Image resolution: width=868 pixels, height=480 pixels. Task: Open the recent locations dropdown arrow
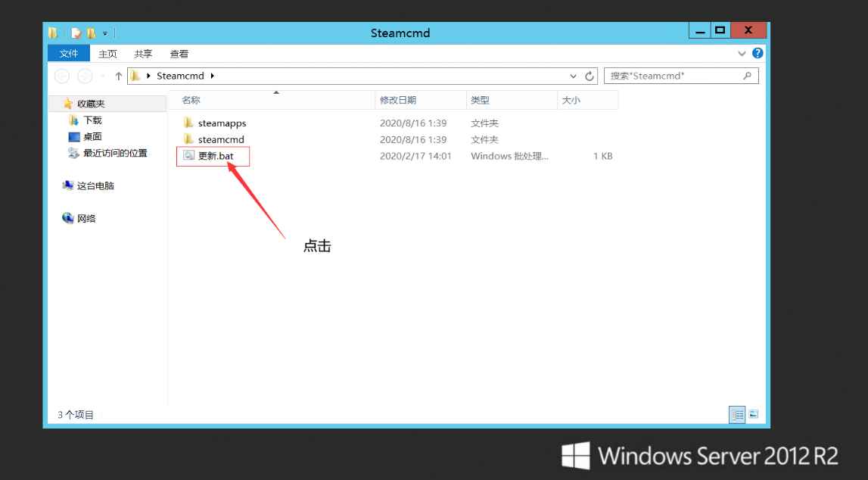click(102, 76)
